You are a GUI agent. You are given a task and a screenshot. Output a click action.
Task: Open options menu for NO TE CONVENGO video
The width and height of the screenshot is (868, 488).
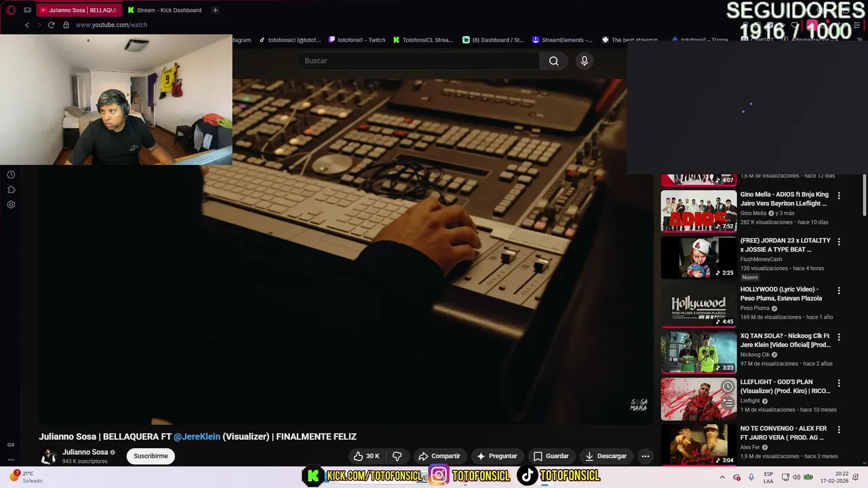(x=839, y=430)
